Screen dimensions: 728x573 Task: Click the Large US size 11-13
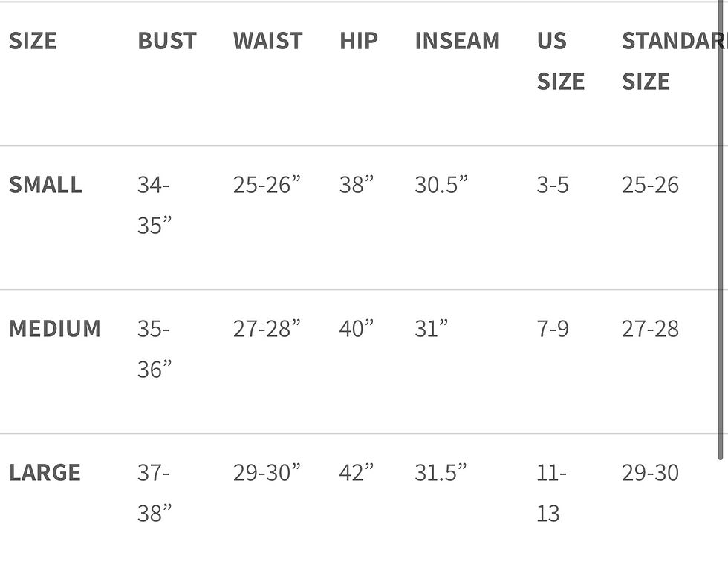(x=551, y=493)
